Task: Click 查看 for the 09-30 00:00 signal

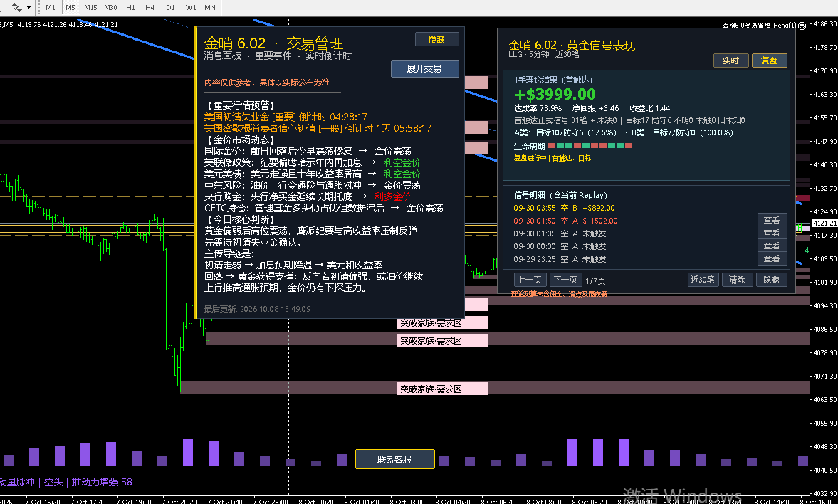Action: coord(772,246)
